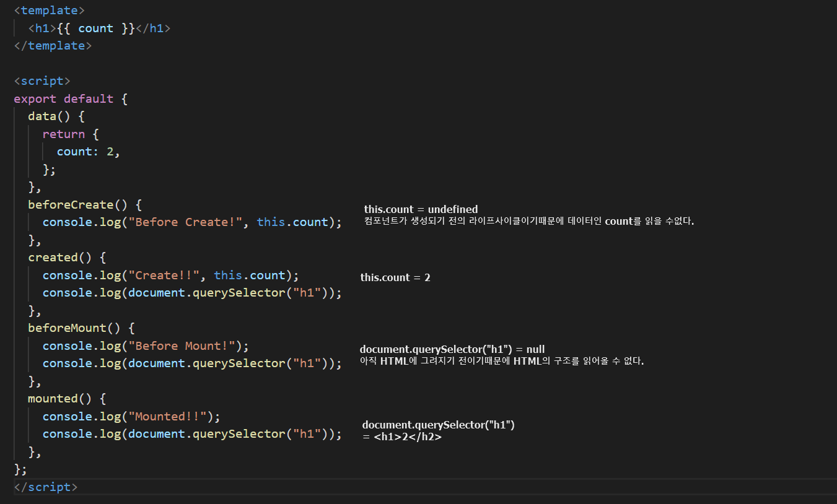Click 'document.querySelector("h1") = null' annotation
The width and height of the screenshot is (837, 504).
(x=452, y=349)
